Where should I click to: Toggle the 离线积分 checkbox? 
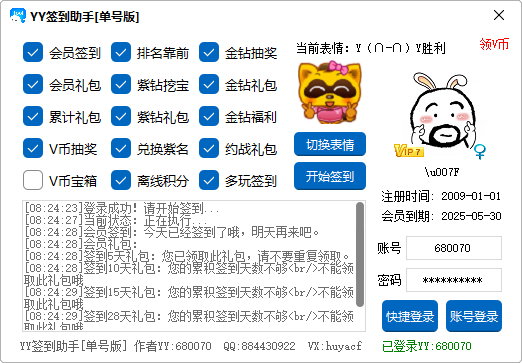pos(121,180)
